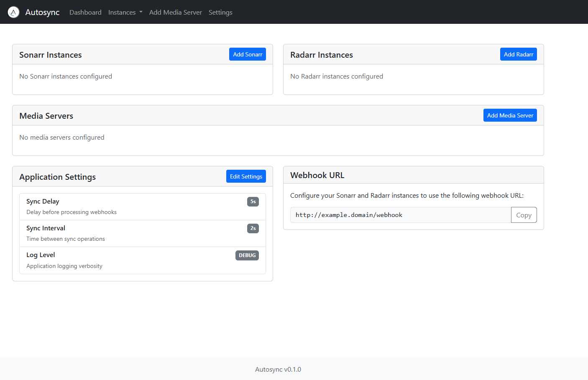Click the Add Sonarr button

[x=248, y=54]
